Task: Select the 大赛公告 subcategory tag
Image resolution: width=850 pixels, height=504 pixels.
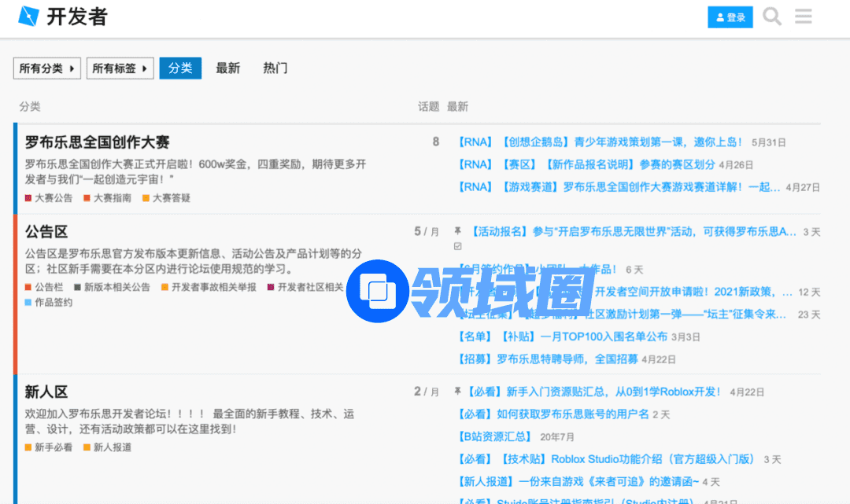Action: click(53, 198)
